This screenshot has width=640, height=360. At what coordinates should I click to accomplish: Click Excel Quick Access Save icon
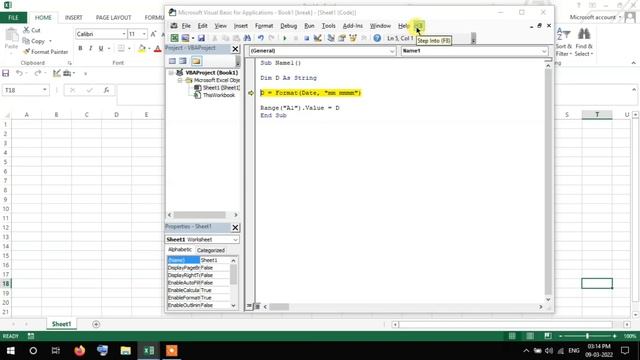point(6,73)
